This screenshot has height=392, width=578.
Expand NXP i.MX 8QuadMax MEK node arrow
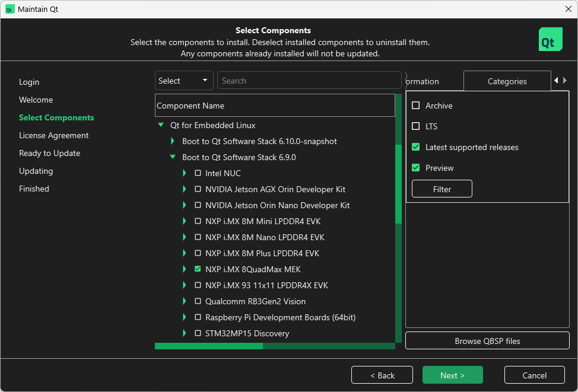[x=185, y=269]
